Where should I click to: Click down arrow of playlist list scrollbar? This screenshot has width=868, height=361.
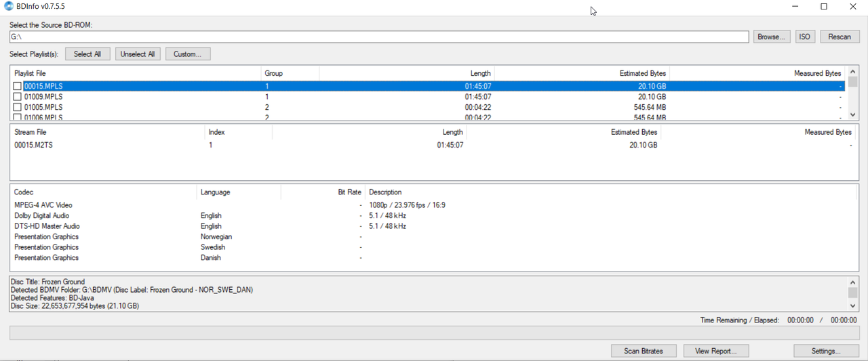click(x=853, y=115)
